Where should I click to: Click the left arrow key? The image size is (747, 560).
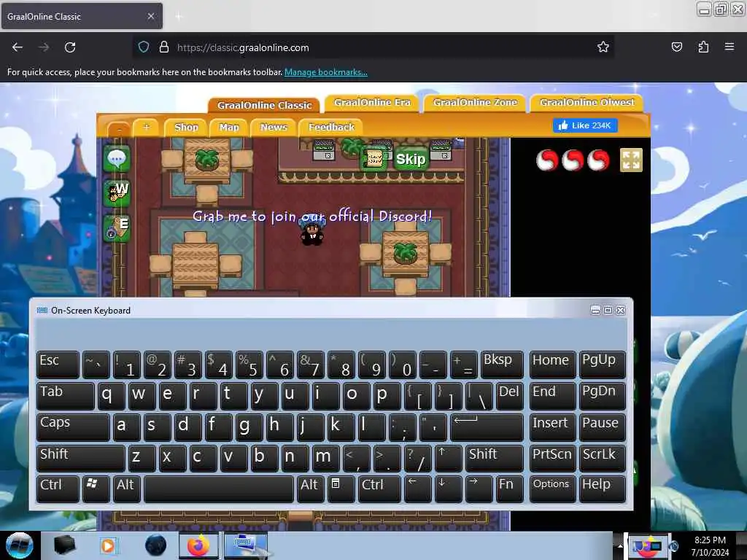tap(417, 489)
